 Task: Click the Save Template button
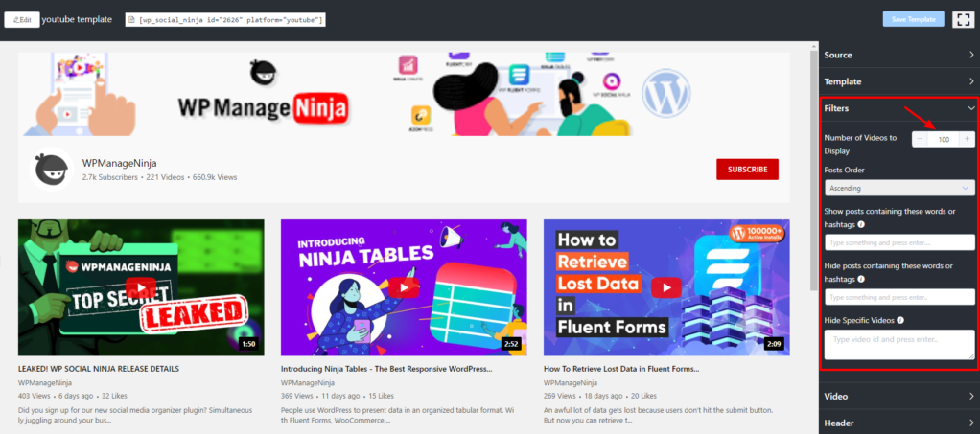coord(913,19)
